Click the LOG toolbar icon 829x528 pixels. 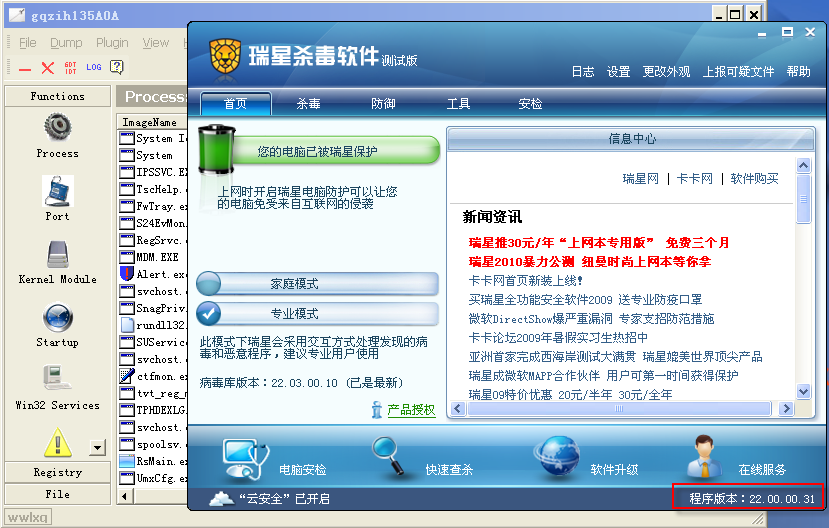tap(94, 67)
